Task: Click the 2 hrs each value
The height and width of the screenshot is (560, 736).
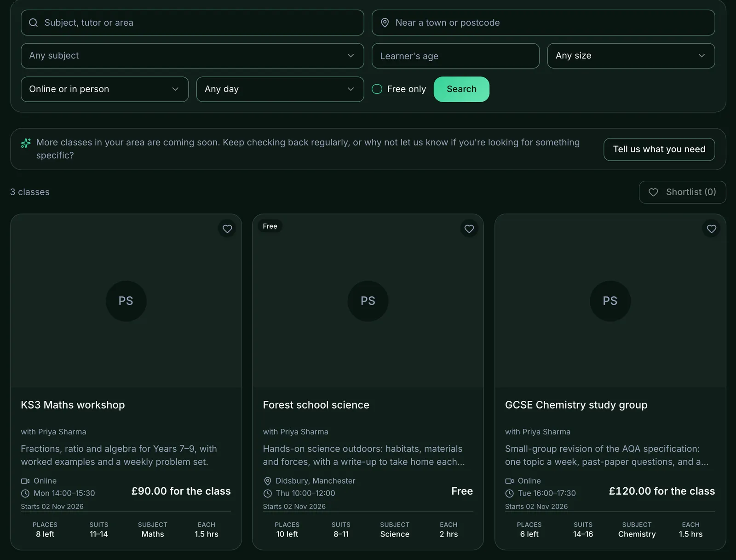Action: (448, 534)
